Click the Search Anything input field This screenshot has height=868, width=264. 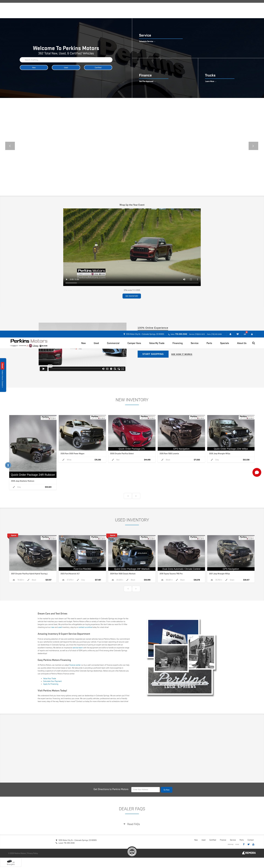point(66,60)
